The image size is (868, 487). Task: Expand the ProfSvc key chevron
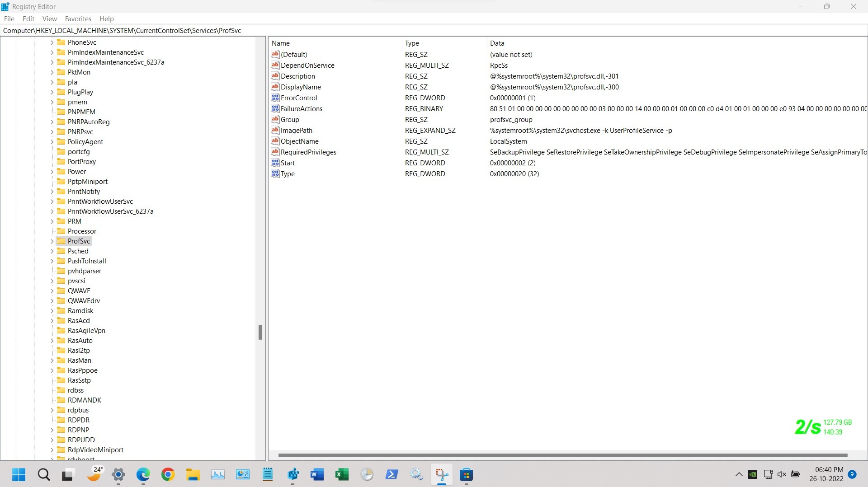coord(52,241)
